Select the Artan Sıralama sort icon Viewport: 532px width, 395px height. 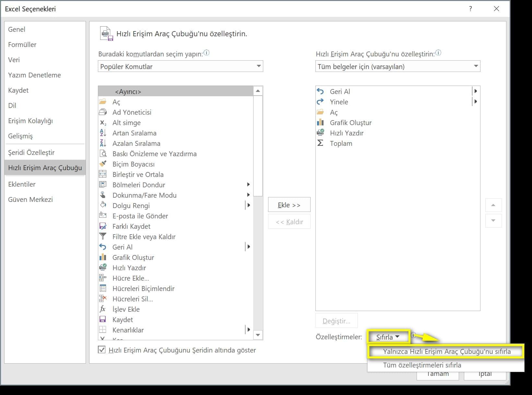[103, 133]
